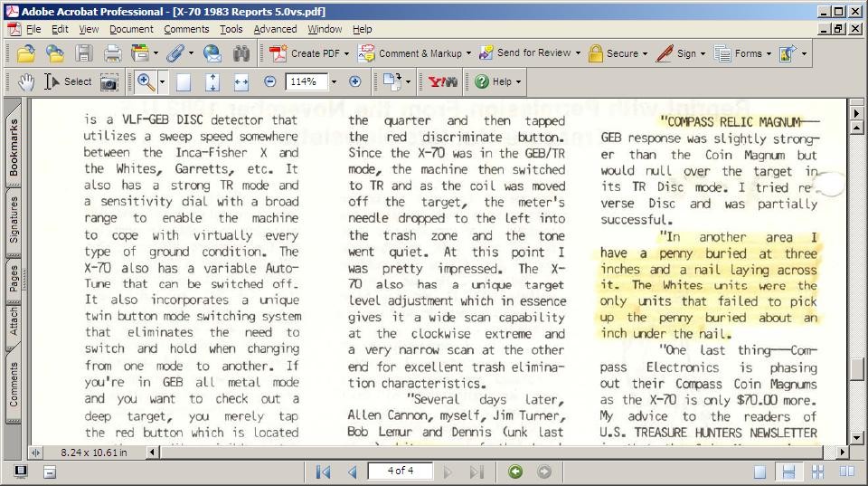868x486 pixels.
Task: Open the Signatures side tab
Action: point(14,219)
